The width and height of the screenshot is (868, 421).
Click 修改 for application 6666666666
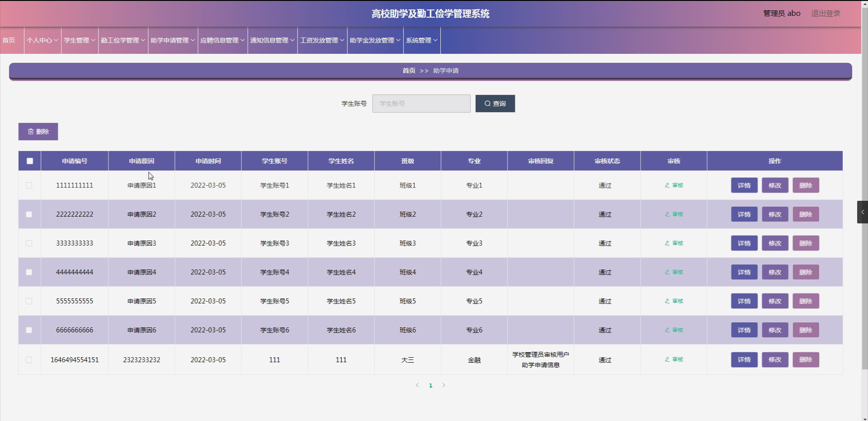click(775, 330)
